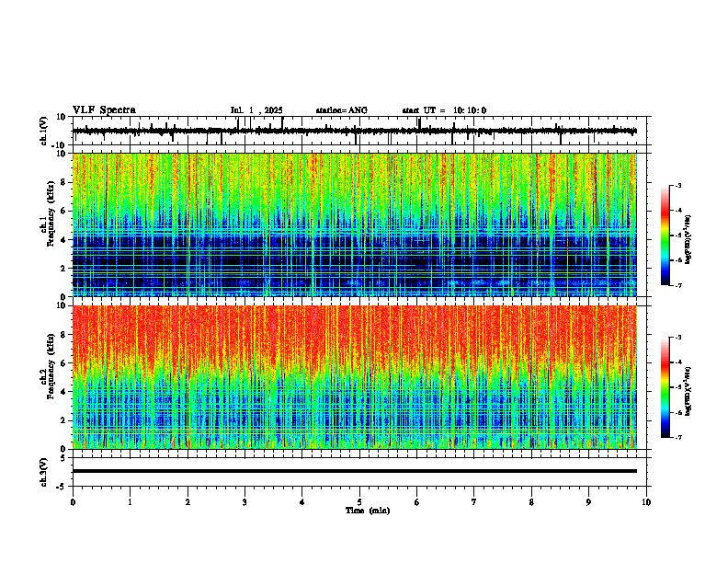
Task: Click inside the ch.1 frequency spectrogram
Action: 355,224
